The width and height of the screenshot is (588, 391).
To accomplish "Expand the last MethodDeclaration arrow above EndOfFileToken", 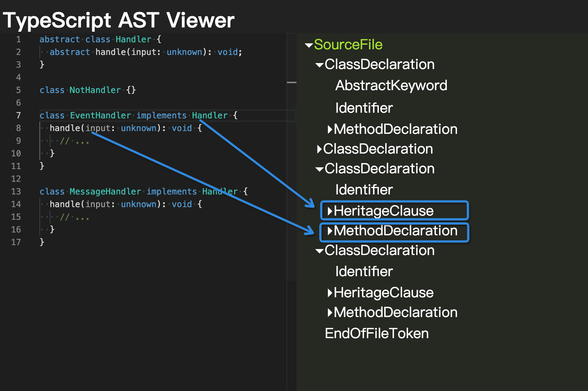I will pos(330,313).
